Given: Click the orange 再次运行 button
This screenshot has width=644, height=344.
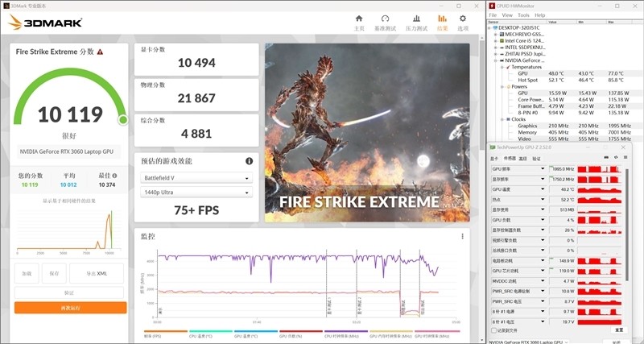Looking at the screenshot, I should point(70,307).
